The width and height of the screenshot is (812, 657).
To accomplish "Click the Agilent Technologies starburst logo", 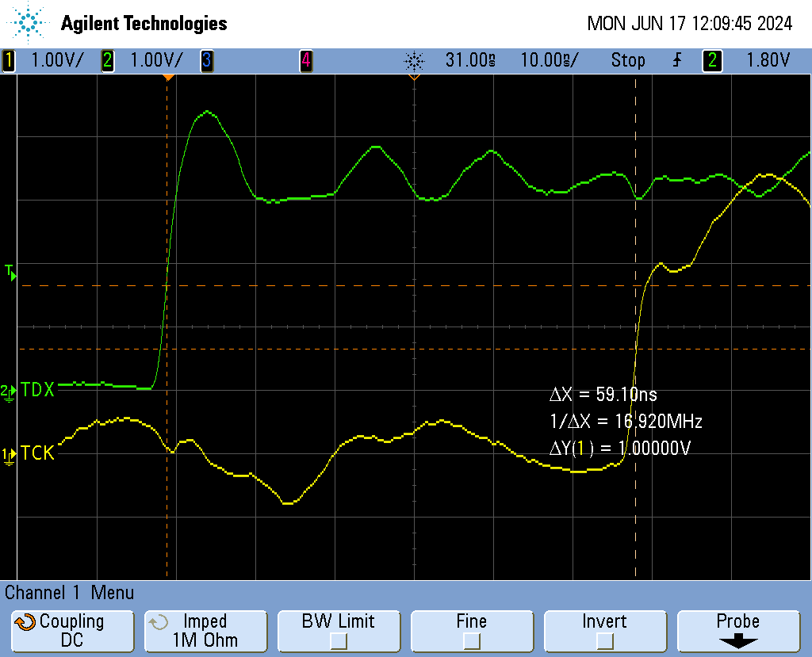I will 29,23.
